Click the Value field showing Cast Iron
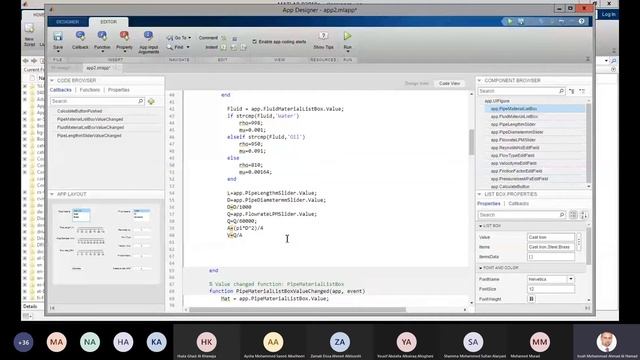The image size is (640, 360). pos(551,237)
